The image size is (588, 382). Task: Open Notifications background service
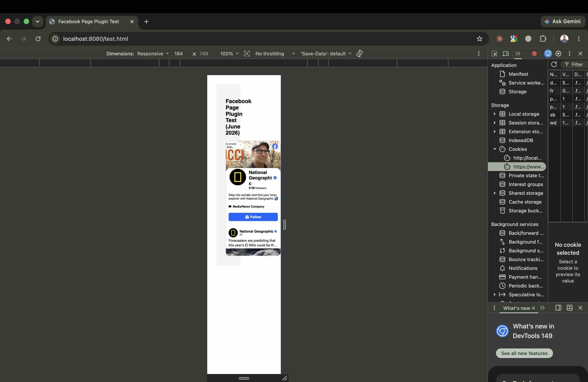pos(523,268)
